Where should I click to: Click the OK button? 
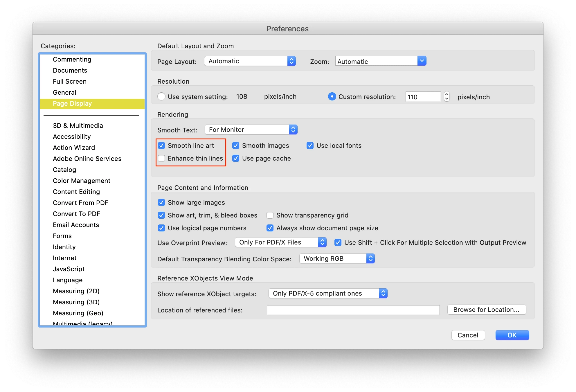click(x=512, y=335)
